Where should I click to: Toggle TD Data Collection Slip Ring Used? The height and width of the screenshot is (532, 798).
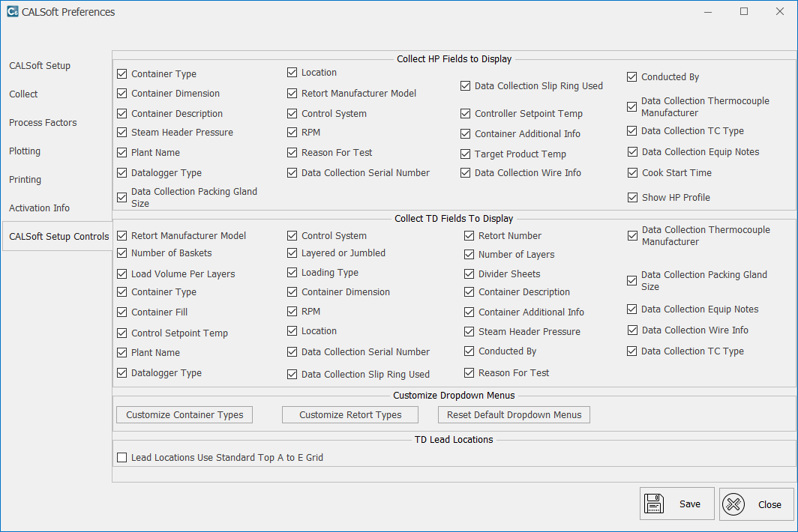point(292,375)
